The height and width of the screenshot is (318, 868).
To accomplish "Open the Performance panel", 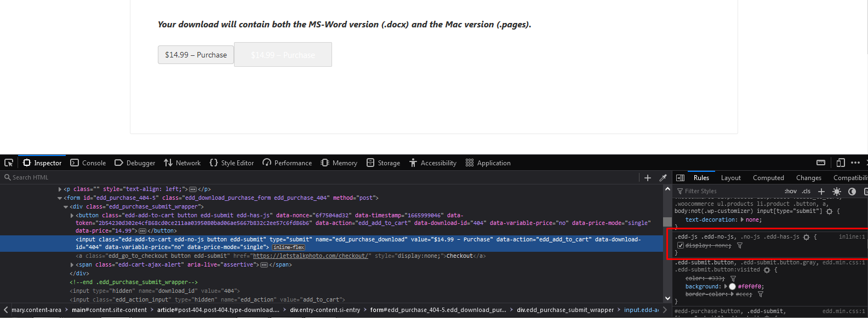I will [288, 163].
